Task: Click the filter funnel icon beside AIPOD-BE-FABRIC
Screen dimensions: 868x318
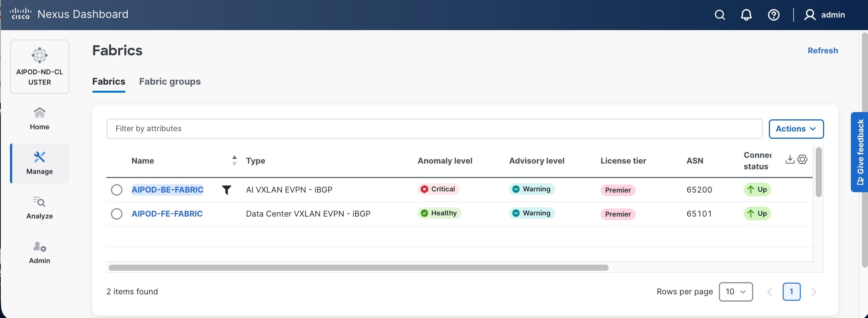Action: pos(227,190)
